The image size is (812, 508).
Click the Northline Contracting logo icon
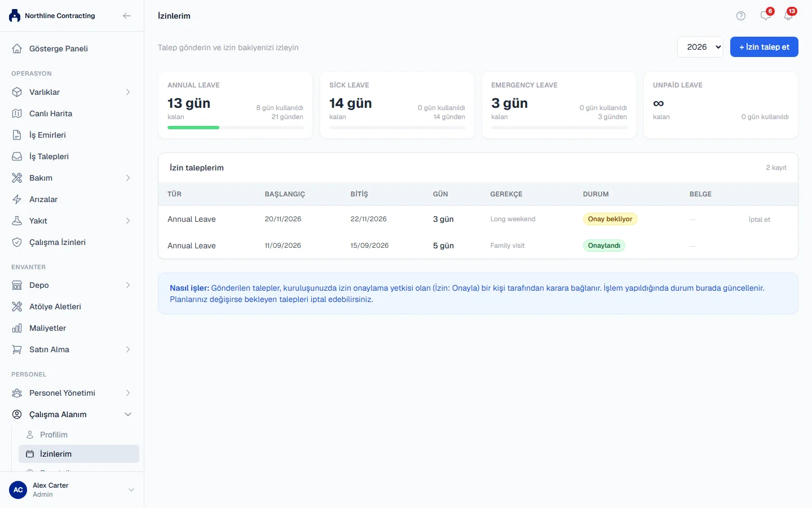[15, 16]
